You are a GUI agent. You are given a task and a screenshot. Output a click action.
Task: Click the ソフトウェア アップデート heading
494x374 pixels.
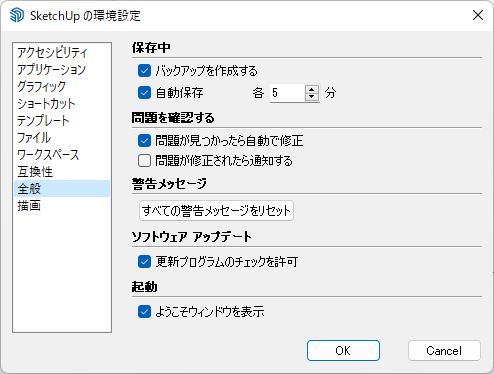(x=191, y=237)
